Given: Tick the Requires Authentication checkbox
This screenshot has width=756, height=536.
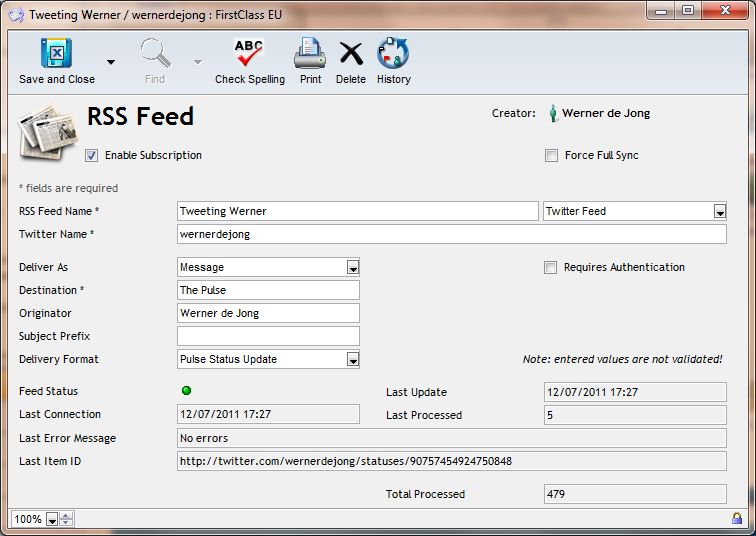Looking at the screenshot, I should point(550,268).
